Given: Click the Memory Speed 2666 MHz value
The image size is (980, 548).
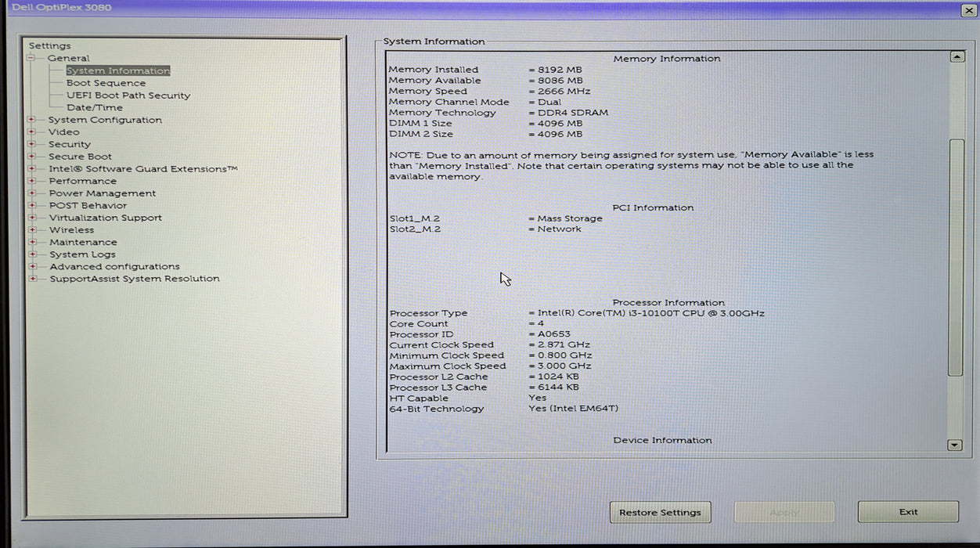Looking at the screenshot, I should tap(559, 91).
